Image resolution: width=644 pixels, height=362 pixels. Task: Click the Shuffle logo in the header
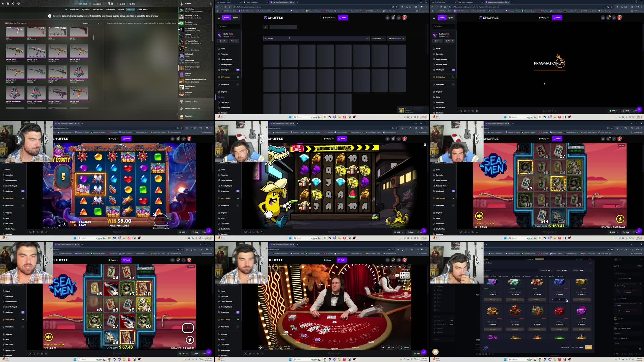(x=273, y=18)
